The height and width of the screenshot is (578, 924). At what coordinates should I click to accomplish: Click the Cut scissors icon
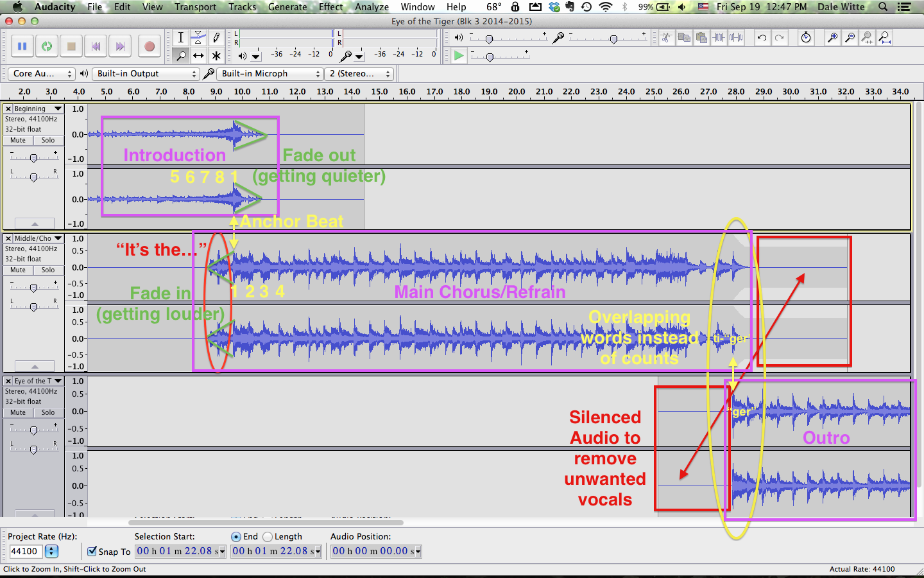pyautogui.click(x=667, y=37)
